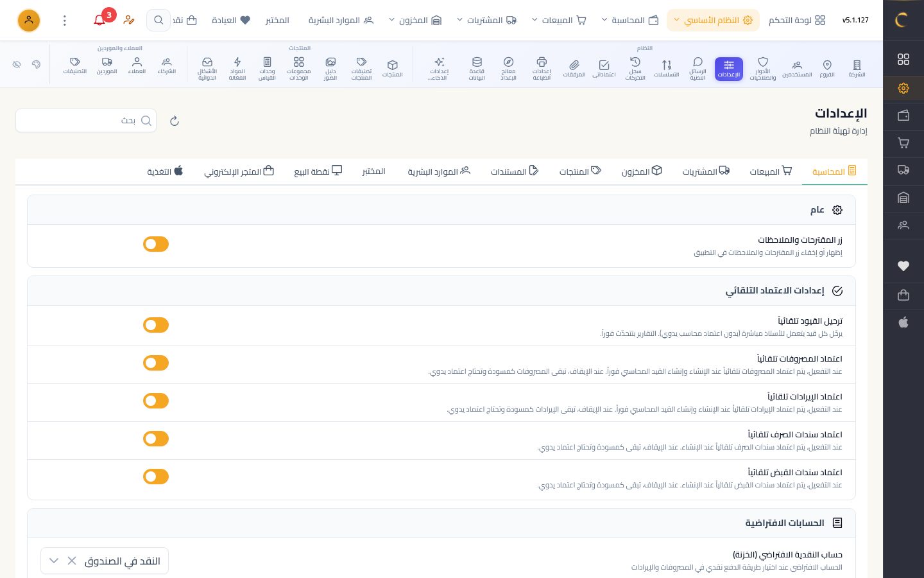Screen dimensions: 924x578
Task: Open the Company (الشركة) toolbar item
Action: pyautogui.click(x=857, y=69)
